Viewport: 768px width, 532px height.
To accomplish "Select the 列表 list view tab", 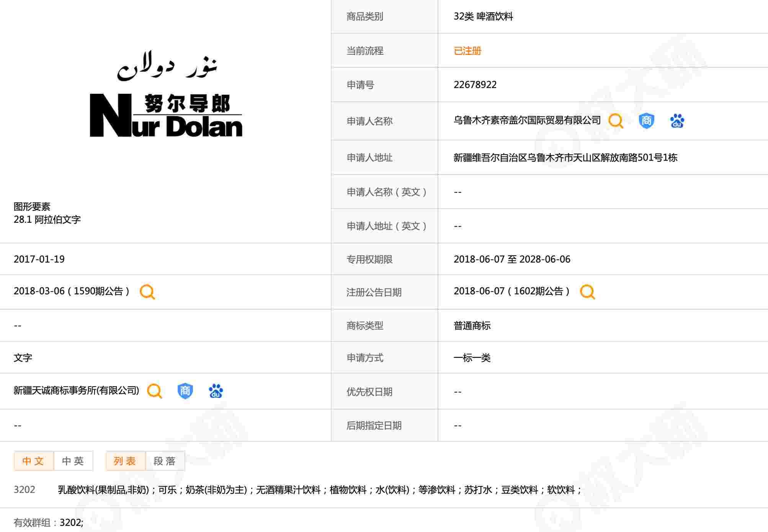I will (x=125, y=461).
